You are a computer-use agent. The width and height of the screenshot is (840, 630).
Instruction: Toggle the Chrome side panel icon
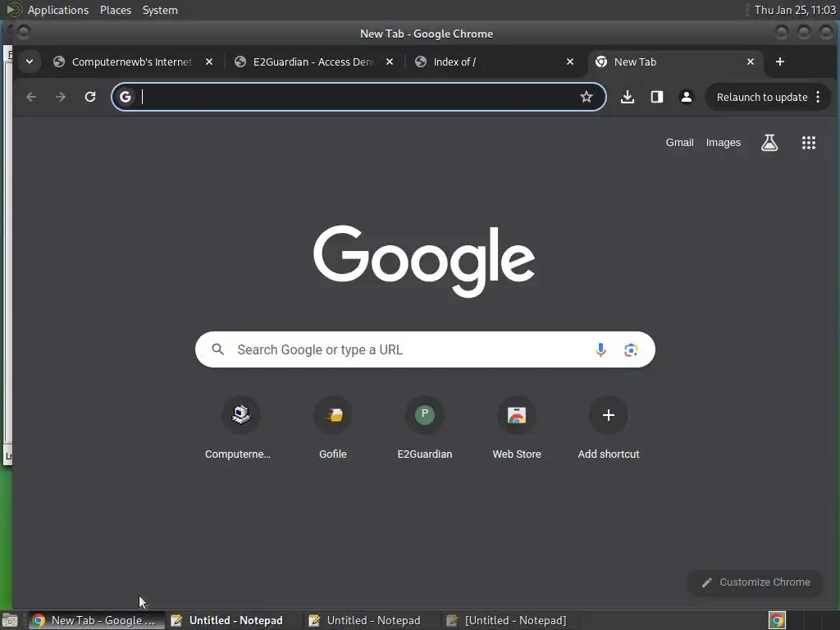(x=657, y=97)
